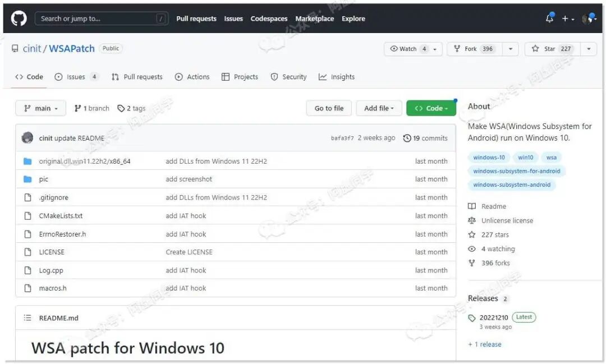Switch to the repository Issues tab
This screenshot has height=364, width=606.
[76, 77]
